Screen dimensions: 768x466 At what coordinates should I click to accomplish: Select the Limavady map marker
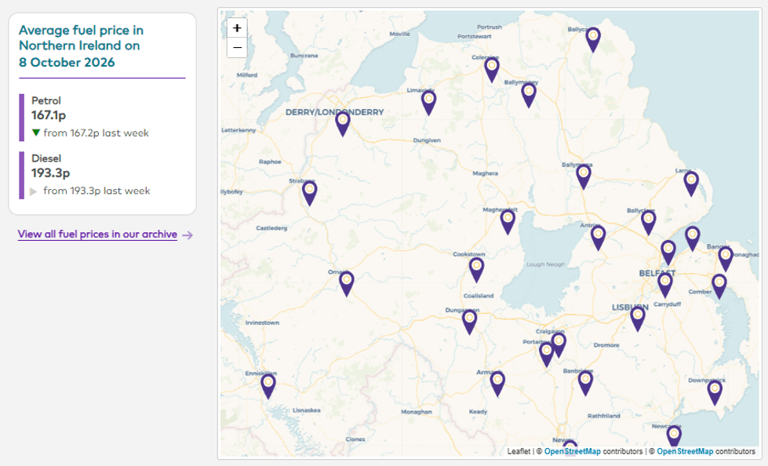(x=429, y=103)
